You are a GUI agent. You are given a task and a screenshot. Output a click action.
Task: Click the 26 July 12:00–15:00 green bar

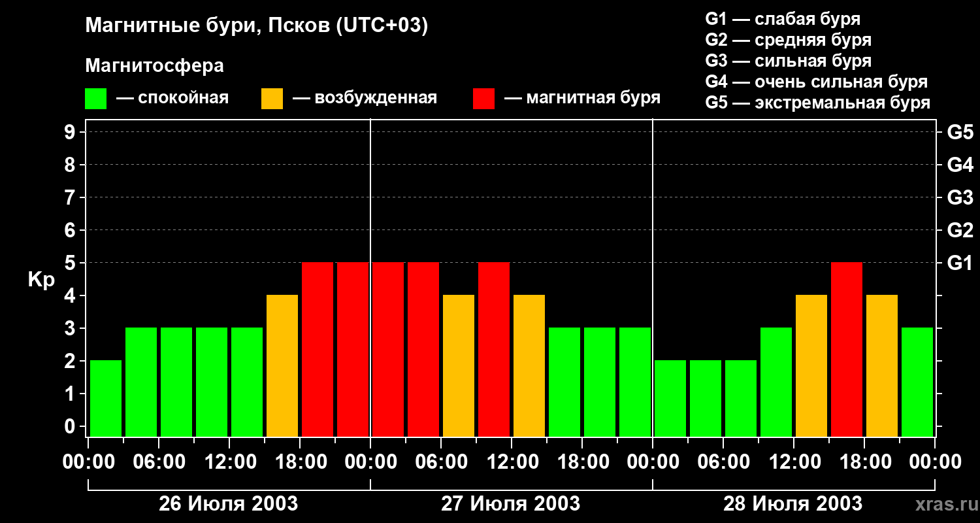[x=247, y=382]
